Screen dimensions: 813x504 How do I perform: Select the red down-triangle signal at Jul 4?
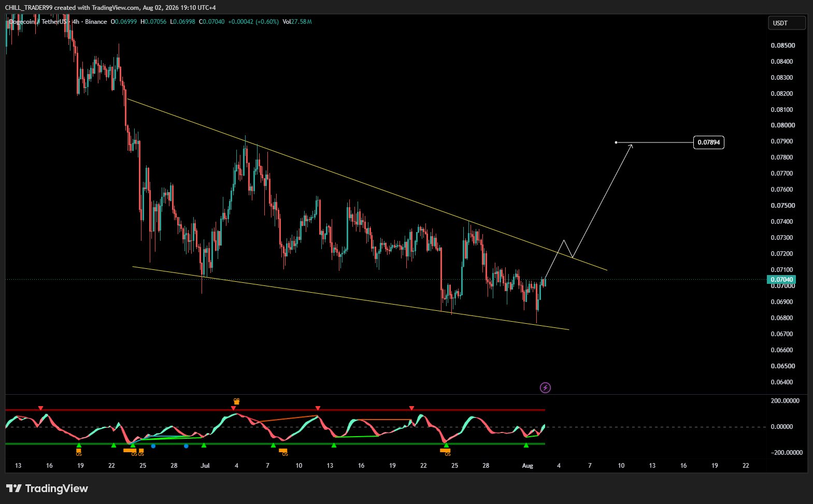point(233,408)
